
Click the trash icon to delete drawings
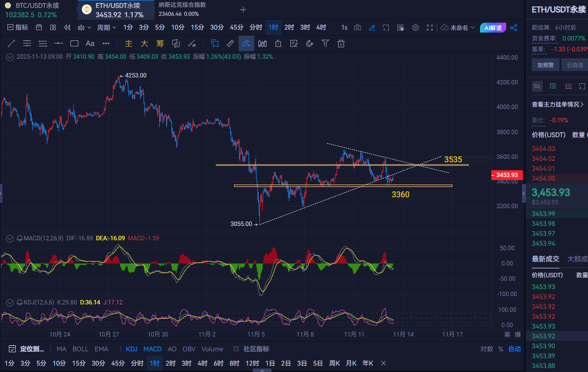[341, 43]
